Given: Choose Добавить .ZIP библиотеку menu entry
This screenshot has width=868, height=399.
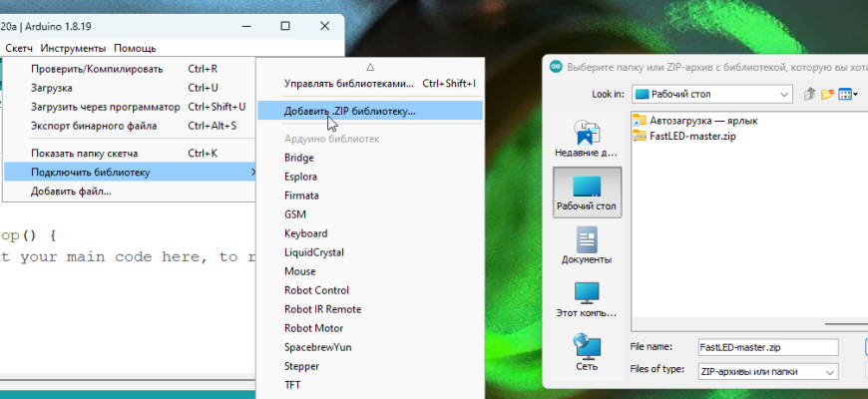Looking at the screenshot, I should point(349,111).
